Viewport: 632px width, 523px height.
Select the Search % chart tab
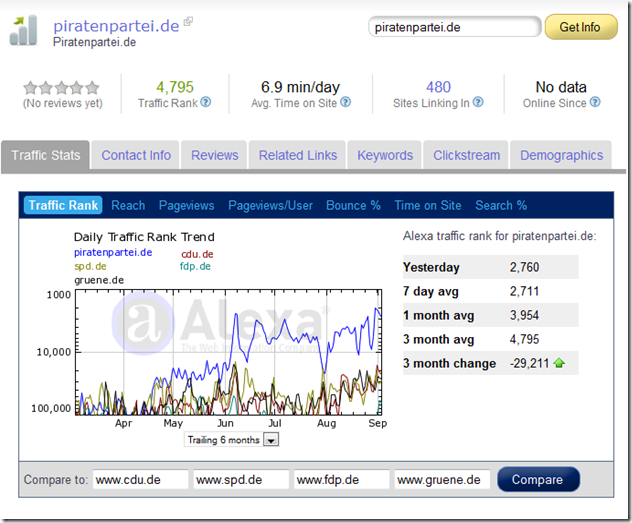click(501, 205)
